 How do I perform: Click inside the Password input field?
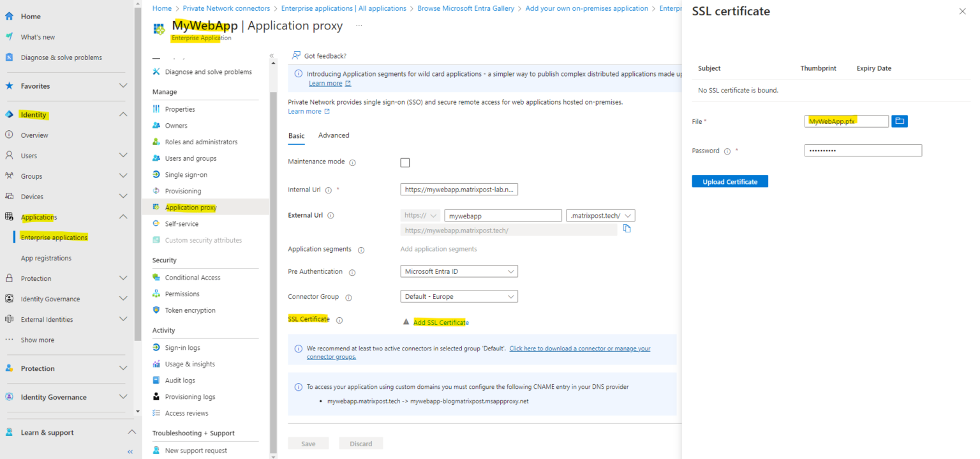[x=863, y=150]
